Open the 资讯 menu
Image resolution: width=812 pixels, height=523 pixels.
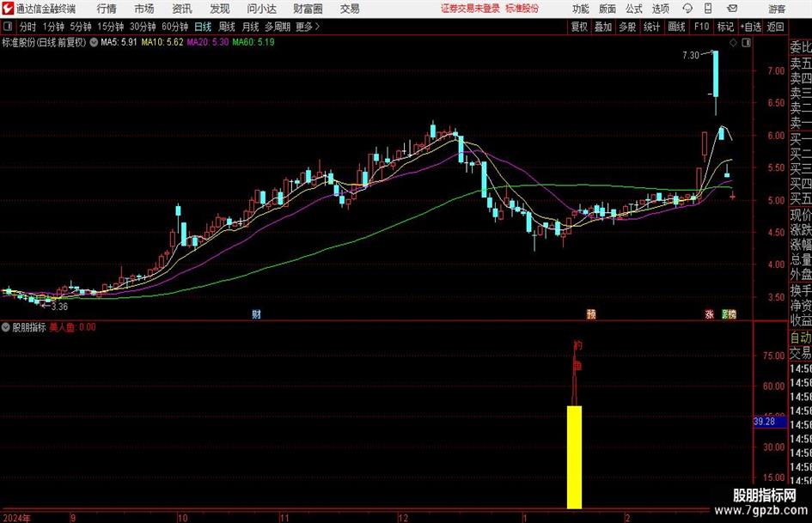coord(182,9)
